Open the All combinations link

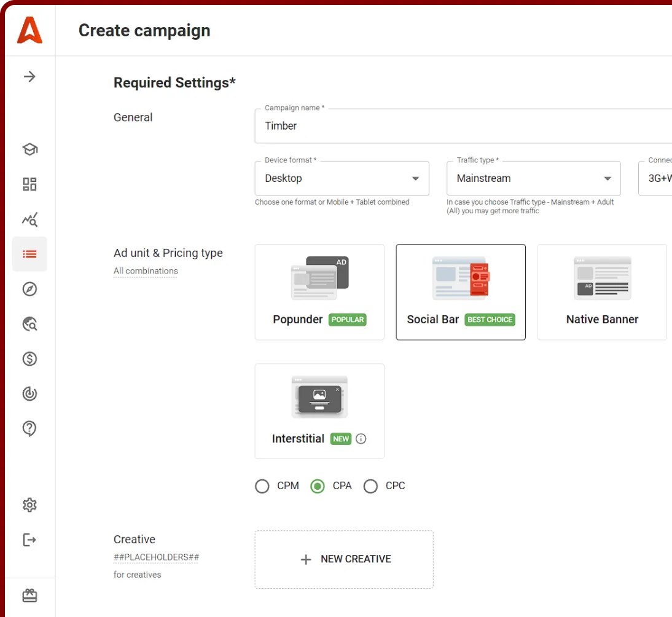(x=146, y=271)
